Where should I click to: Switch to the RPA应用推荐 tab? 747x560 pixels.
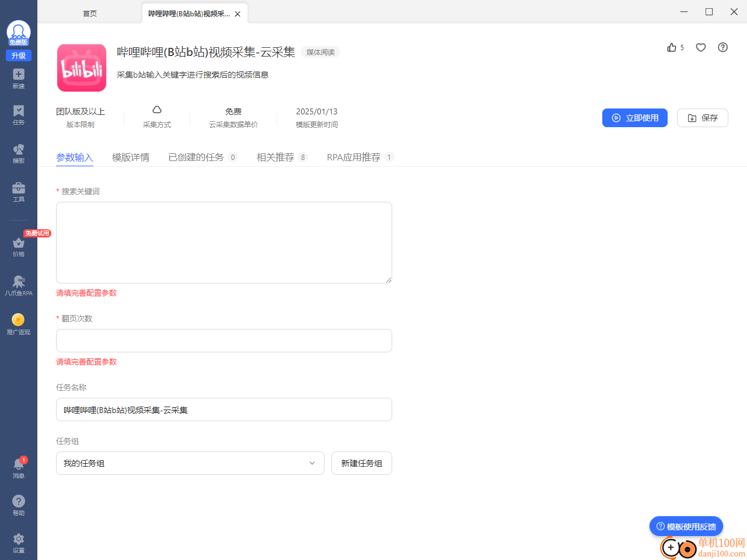(x=360, y=157)
